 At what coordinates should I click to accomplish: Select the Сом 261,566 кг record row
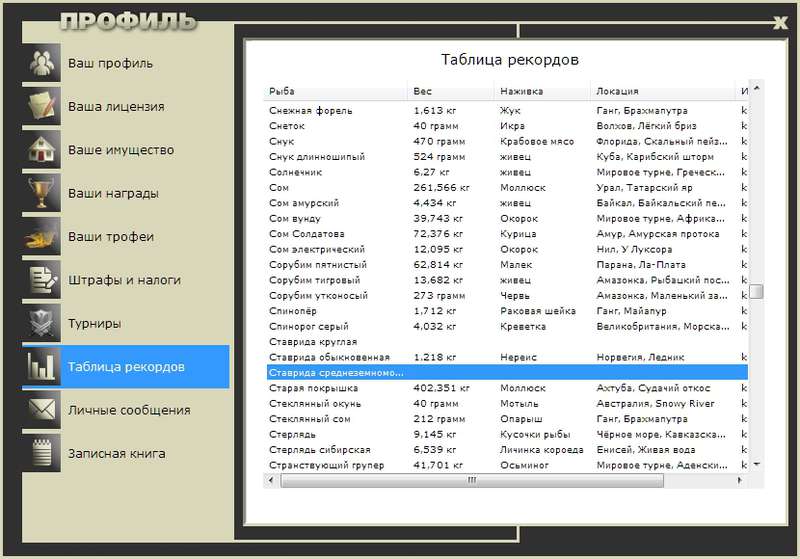(507, 188)
